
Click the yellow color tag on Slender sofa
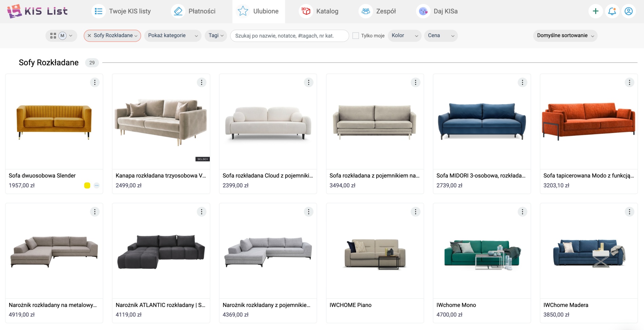pos(87,185)
